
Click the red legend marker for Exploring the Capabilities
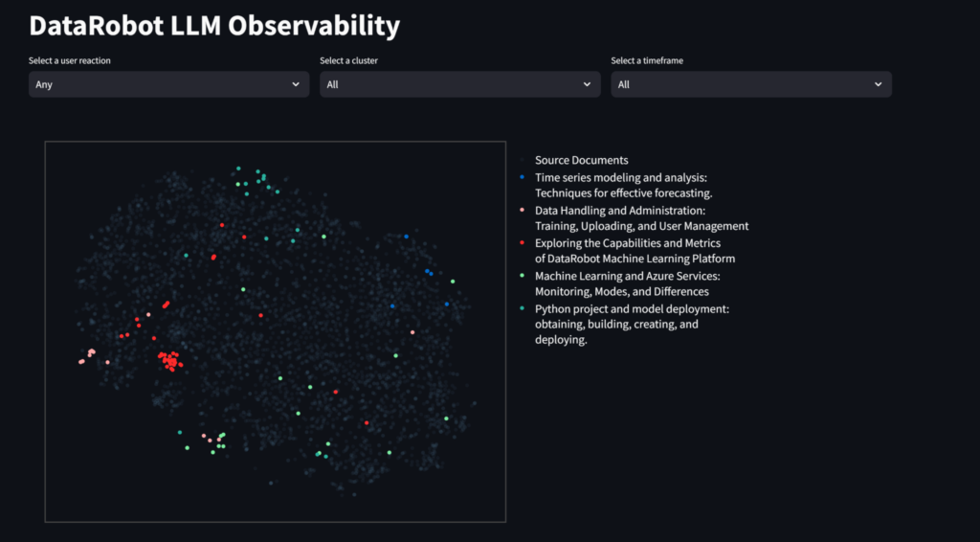[x=521, y=243]
